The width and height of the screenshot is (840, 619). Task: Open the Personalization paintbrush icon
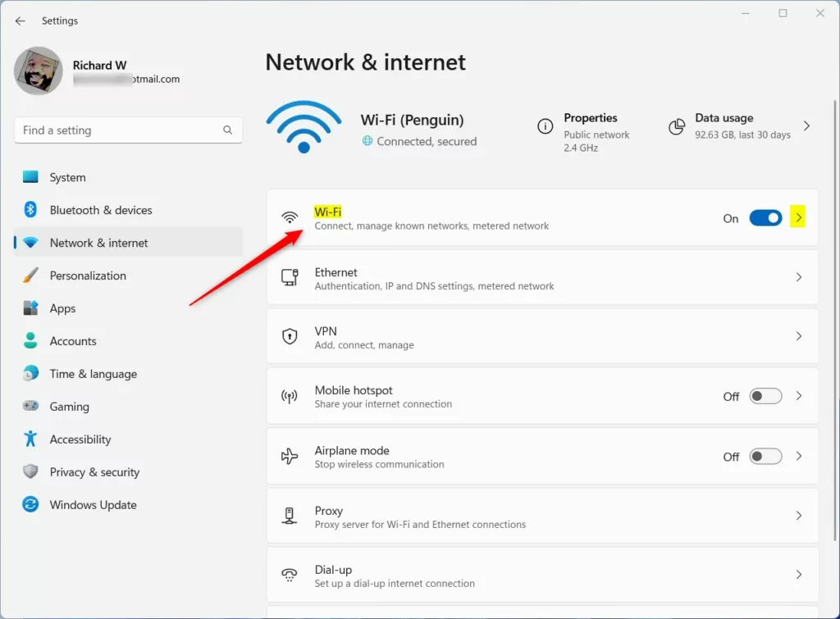30,275
